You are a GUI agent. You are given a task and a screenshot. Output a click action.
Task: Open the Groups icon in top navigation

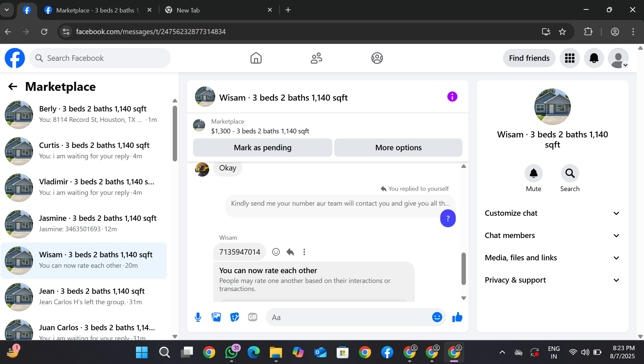point(377,58)
